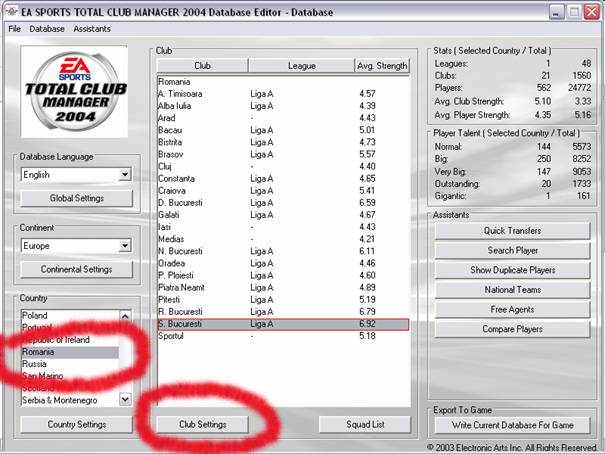This screenshot has width=605, height=454.
Task: Write Current Database For Game
Action: pos(513,425)
